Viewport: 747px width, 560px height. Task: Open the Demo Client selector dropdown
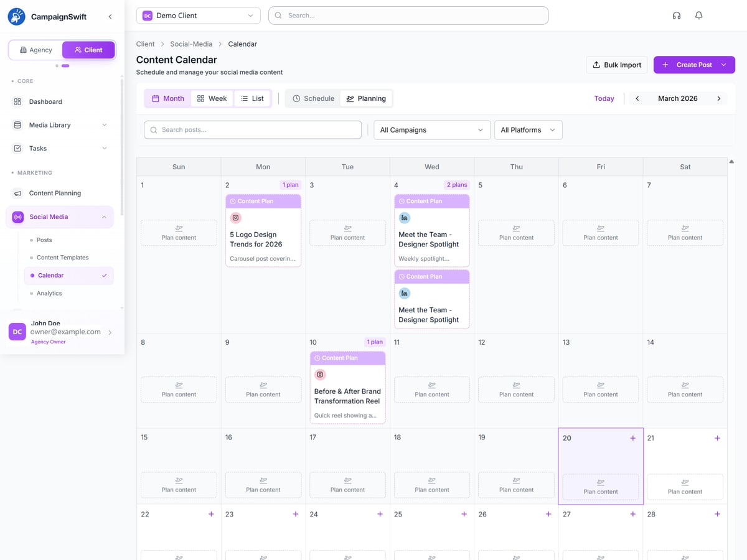point(199,16)
